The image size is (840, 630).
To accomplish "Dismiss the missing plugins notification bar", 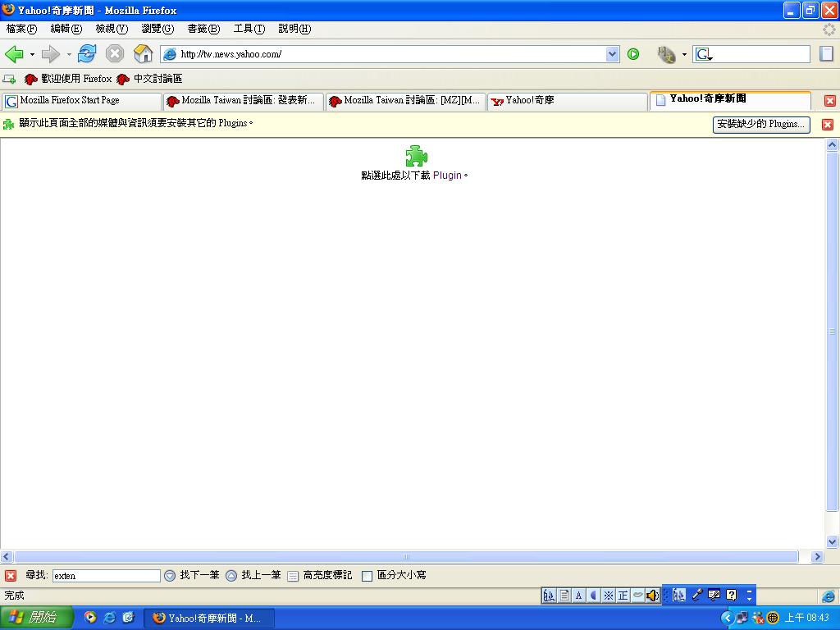I will [827, 125].
